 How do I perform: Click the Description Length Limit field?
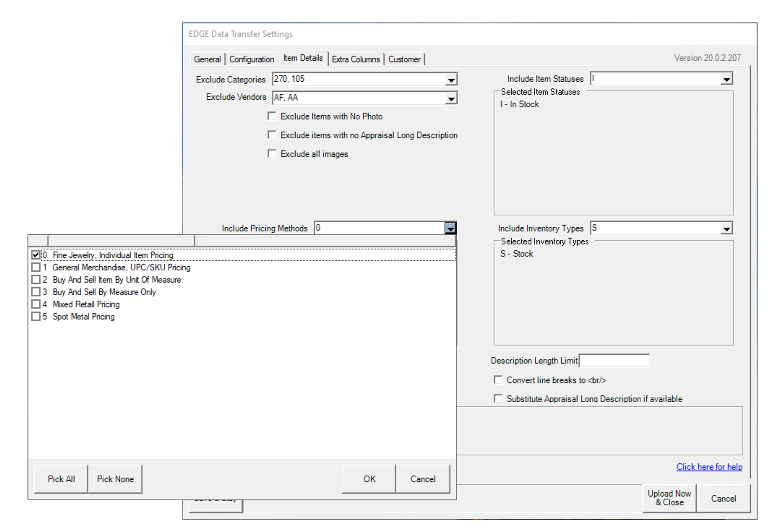[x=614, y=361]
